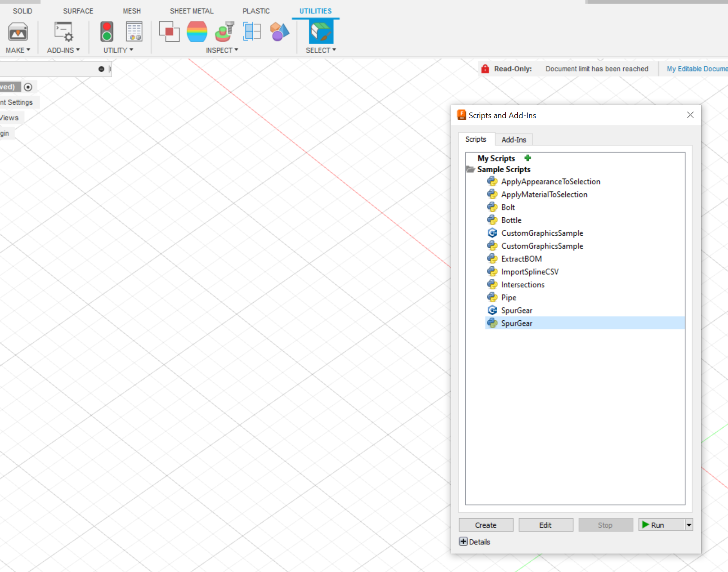Switch to the Add-Ins tab
Viewport: 728px width, 572px height.
[x=514, y=140]
